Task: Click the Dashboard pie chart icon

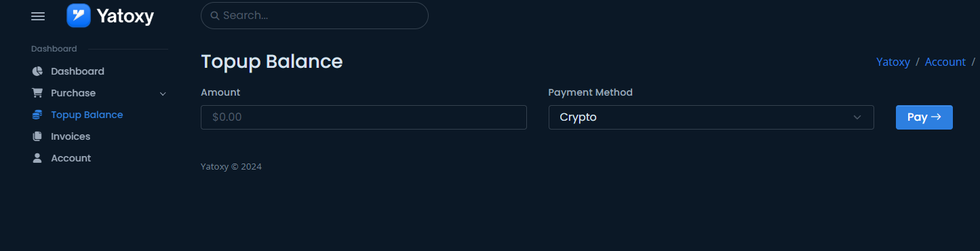Action: pos(37,71)
